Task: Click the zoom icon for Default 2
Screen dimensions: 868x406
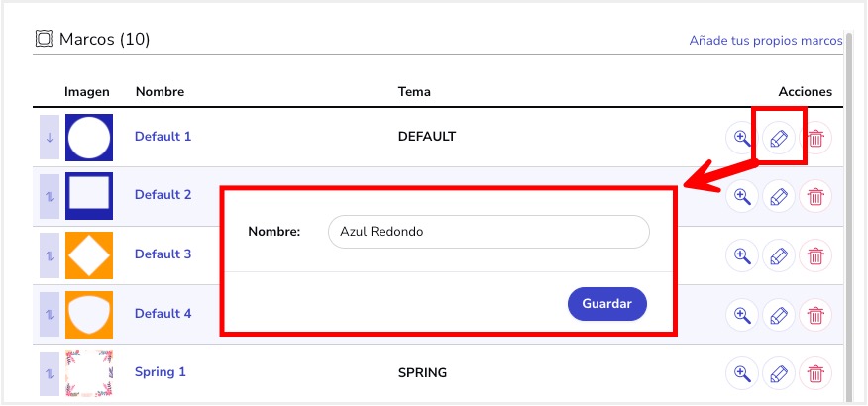Action: 742,196
